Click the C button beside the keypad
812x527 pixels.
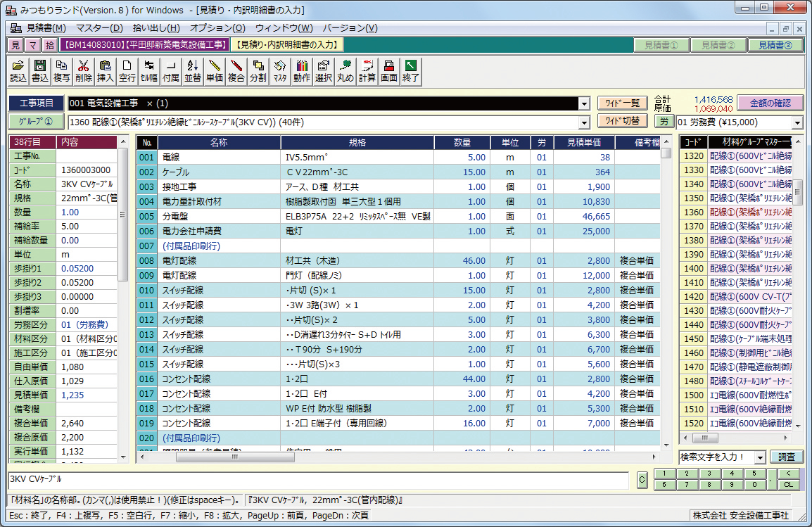tap(642, 480)
